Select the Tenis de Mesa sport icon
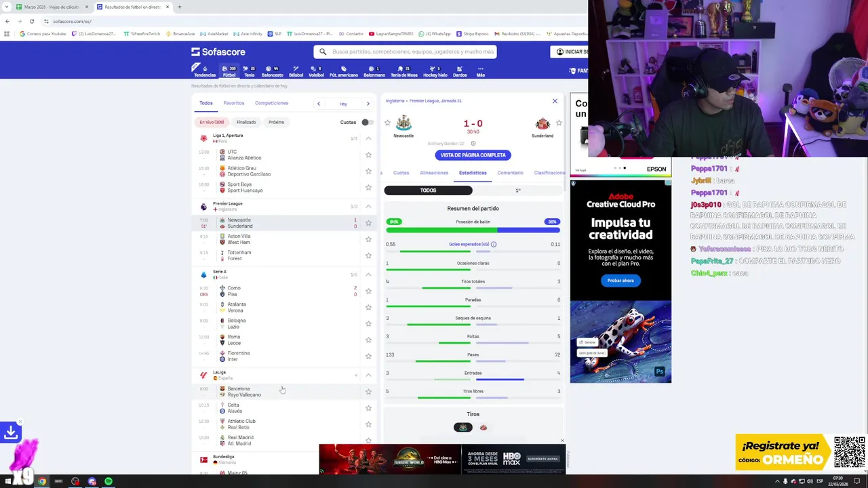Image resolution: width=868 pixels, height=488 pixels. [x=403, y=70]
